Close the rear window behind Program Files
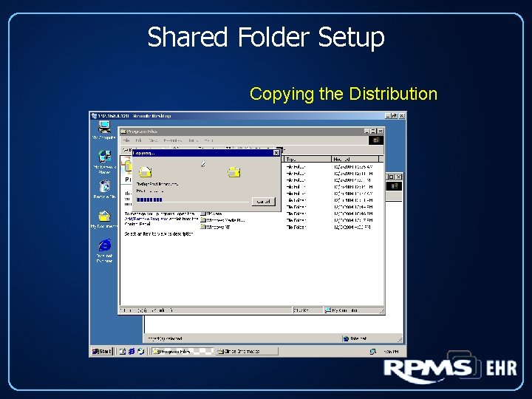The height and width of the screenshot is (399, 532). pos(399,177)
